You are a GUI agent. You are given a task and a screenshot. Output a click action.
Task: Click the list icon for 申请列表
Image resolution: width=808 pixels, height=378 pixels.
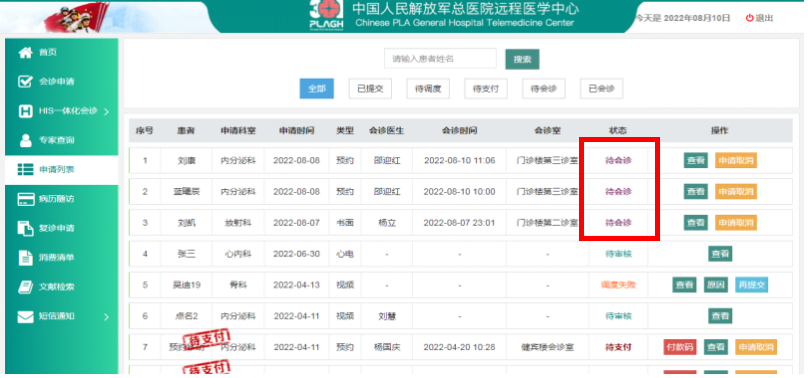click(x=25, y=169)
